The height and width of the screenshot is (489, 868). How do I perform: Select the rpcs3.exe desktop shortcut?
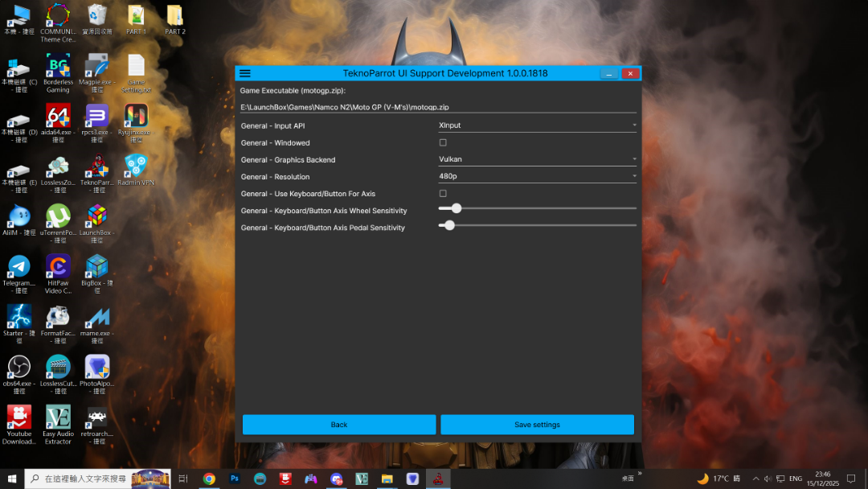coord(97,116)
